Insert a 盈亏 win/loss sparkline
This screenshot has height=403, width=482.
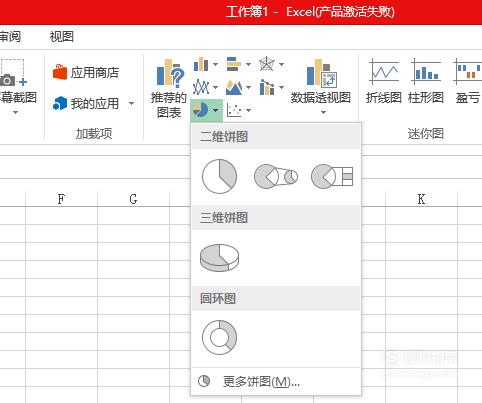(x=467, y=81)
